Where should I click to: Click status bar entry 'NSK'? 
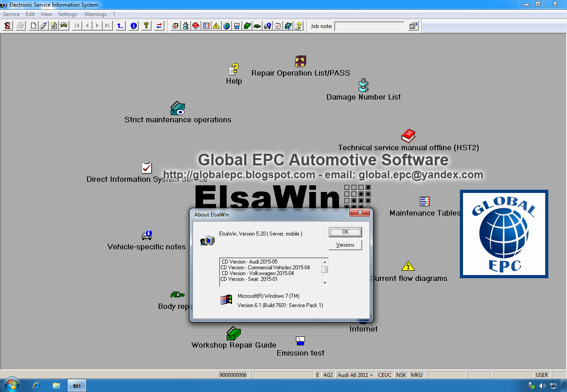tap(401, 375)
